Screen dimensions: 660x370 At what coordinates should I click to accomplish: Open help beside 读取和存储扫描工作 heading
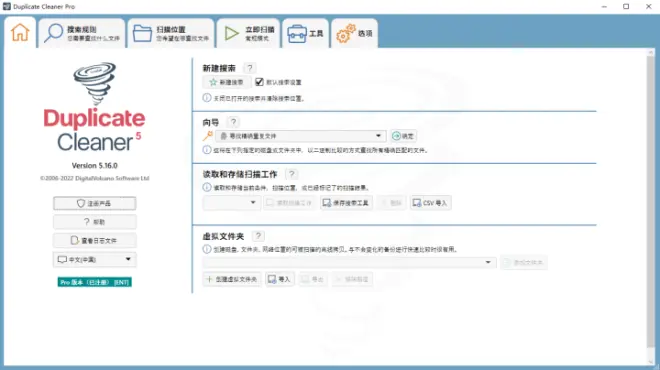[291, 174]
